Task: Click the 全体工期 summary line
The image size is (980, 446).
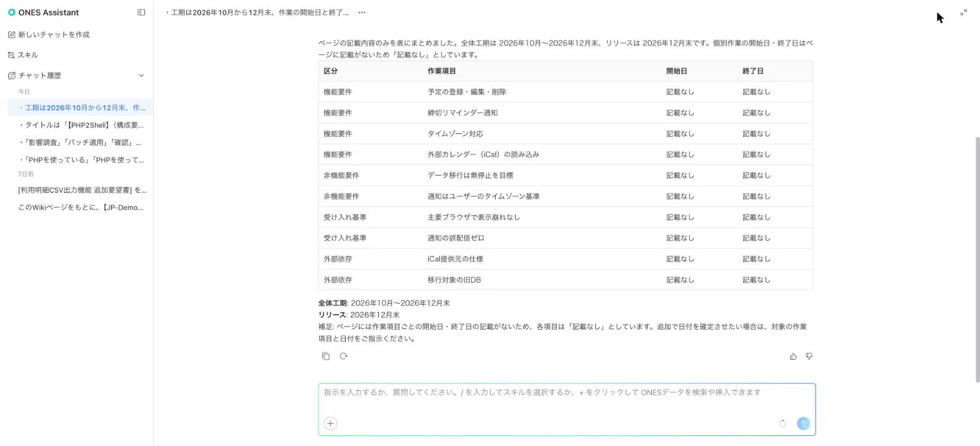Action: (x=384, y=303)
